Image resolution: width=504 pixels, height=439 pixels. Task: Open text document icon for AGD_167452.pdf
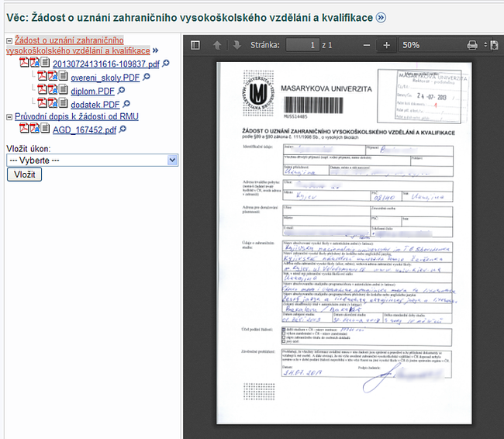(x=45, y=128)
